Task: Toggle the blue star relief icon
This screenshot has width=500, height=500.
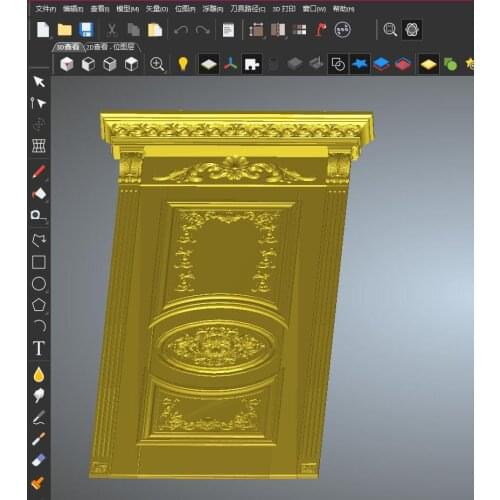Action: [360, 64]
